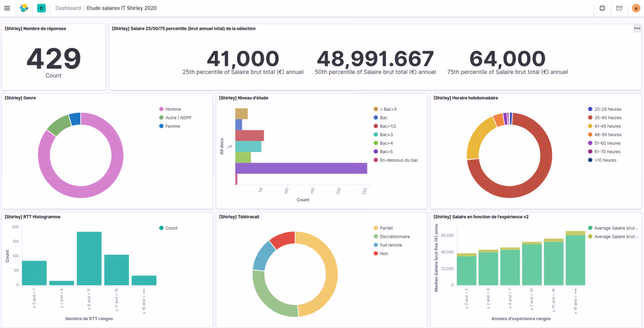Screen dimensions: 644x328
Task: Open the green D space selector
Action: coord(41,8)
